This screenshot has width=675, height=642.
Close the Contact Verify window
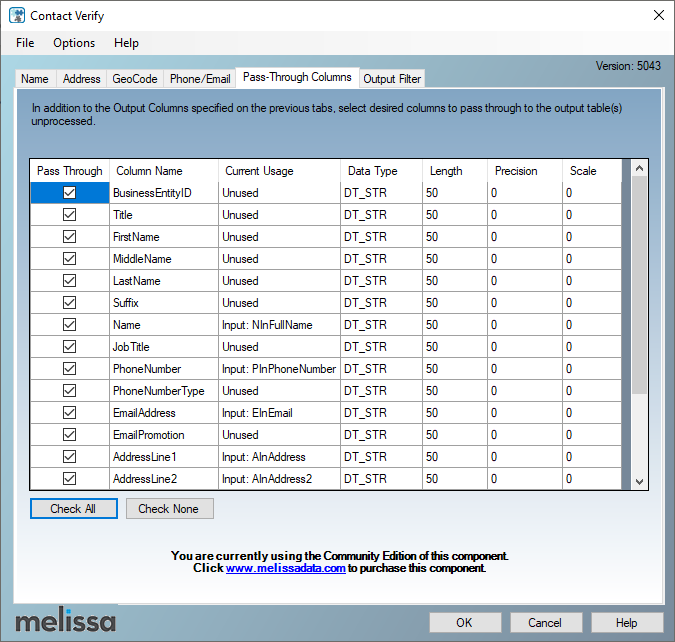[658, 16]
